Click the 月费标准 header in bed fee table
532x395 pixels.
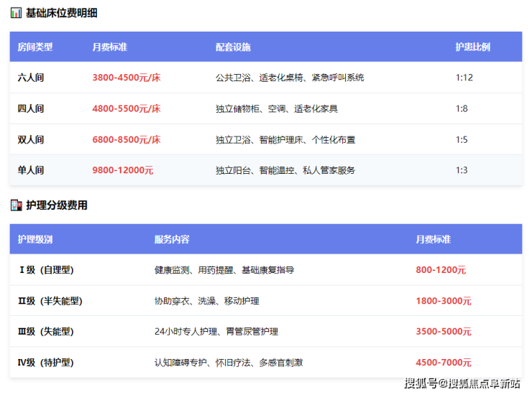109,47
